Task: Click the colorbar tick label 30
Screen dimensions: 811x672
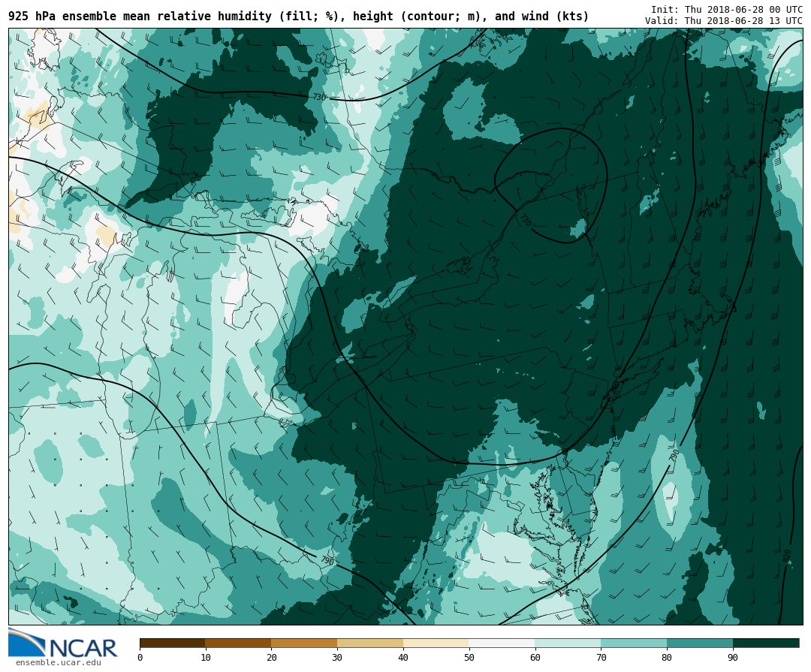Action: (337, 658)
